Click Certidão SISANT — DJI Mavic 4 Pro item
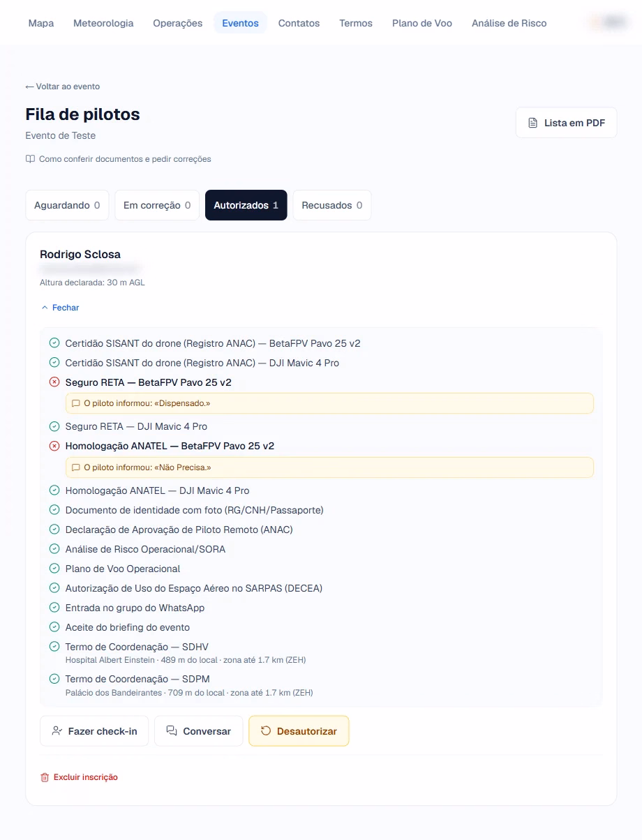Viewport: 642px width, 840px height. click(x=202, y=363)
